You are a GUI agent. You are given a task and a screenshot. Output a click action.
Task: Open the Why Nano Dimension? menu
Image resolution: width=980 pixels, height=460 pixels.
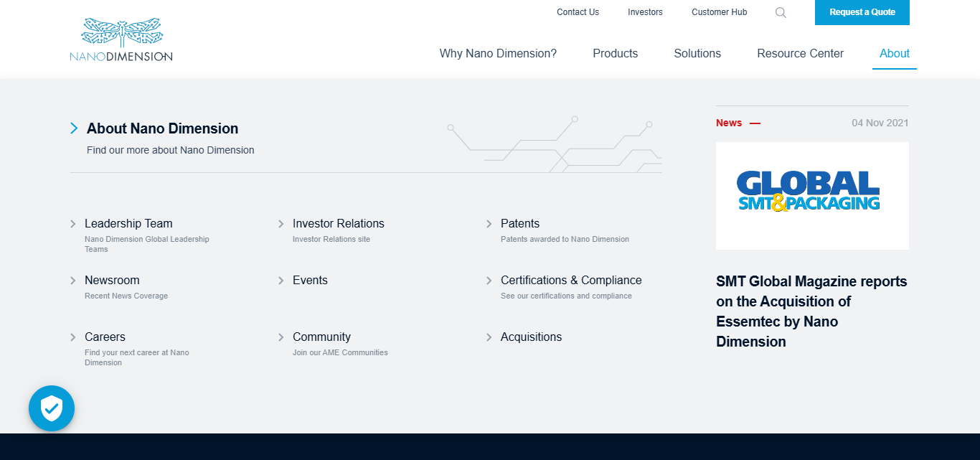point(498,54)
